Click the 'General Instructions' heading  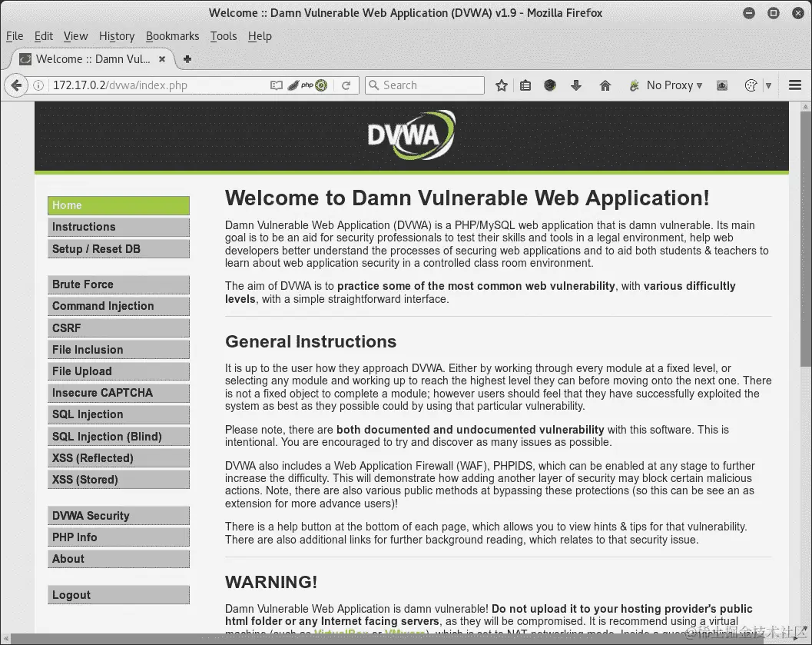(x=310, y=341)
